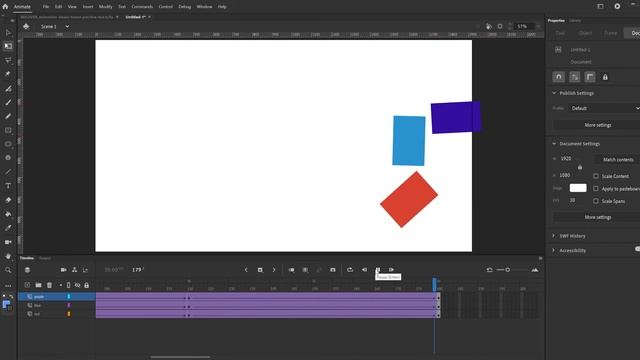Click More settings under Document Settings

[598, 217]
